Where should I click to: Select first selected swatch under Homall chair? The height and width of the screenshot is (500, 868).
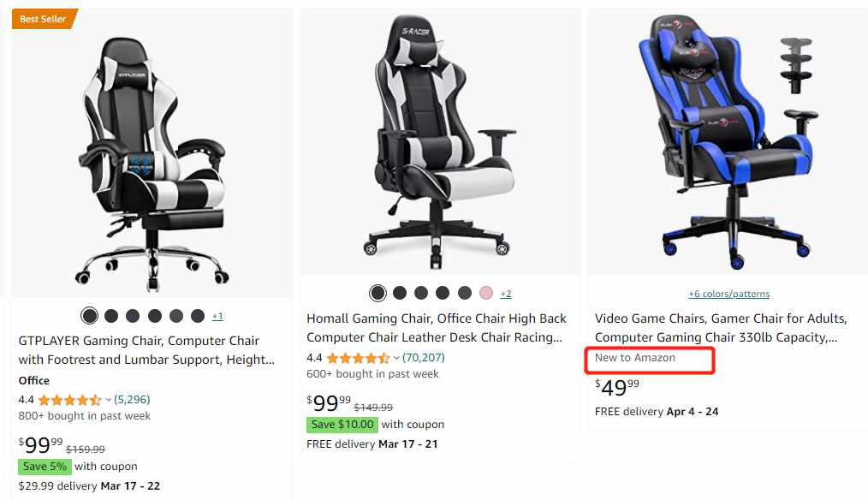(378, 293)
